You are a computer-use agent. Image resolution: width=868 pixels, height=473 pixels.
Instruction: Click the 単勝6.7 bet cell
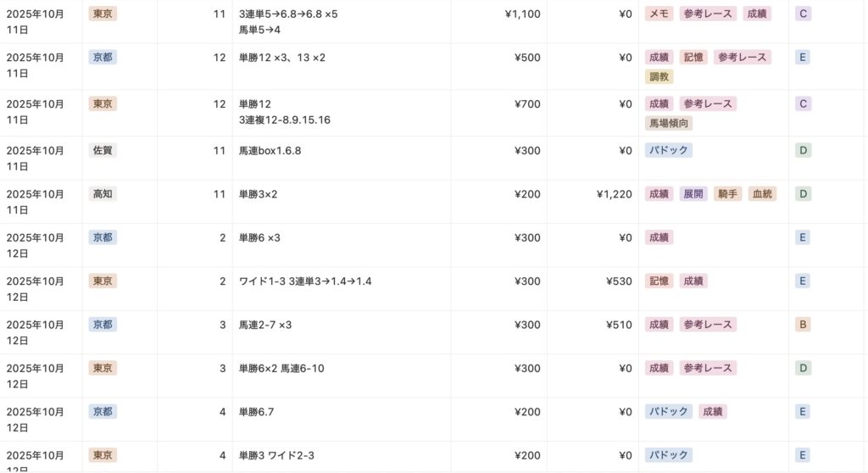256,412
